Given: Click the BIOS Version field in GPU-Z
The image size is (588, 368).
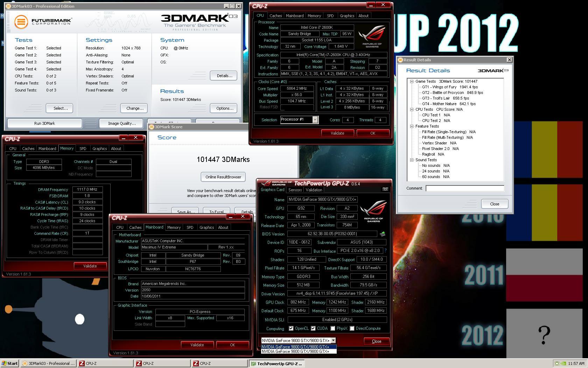Looking at the screenshot, I should [332, 234].
